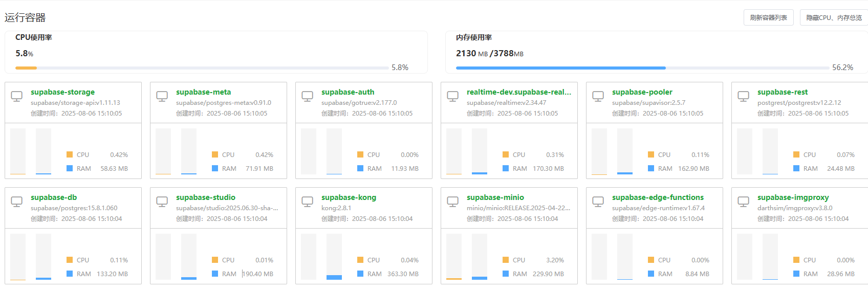
Task: Click the monitor icon of supabase-kong
Action: [x=308, y=202]
